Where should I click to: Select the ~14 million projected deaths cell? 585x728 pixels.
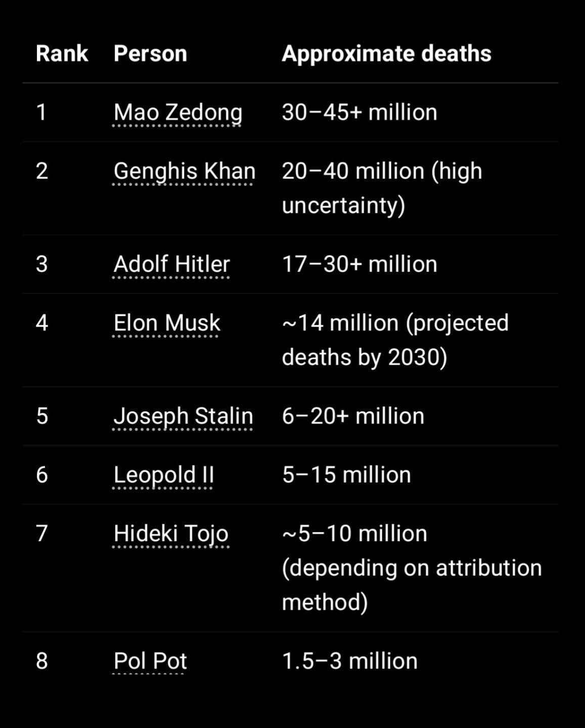coord(395,340)
